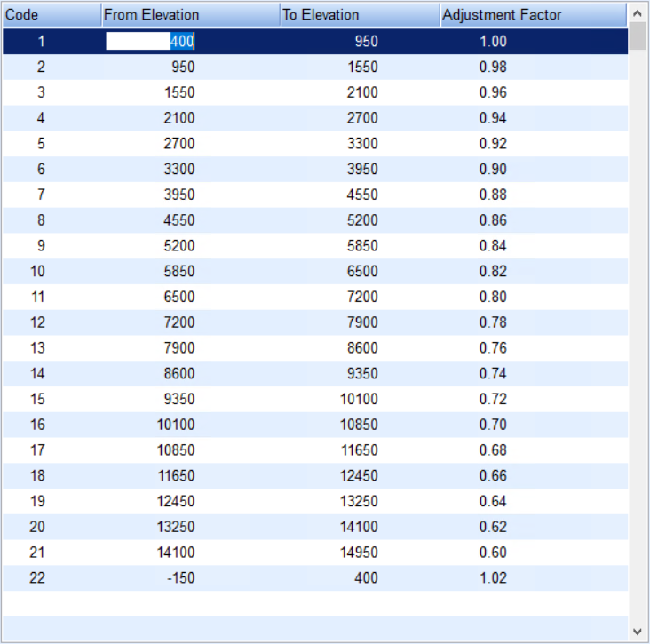Click To Elevation 6500 in row 10
The width and height of the screenshot is (650, 644).
[362, 271]
